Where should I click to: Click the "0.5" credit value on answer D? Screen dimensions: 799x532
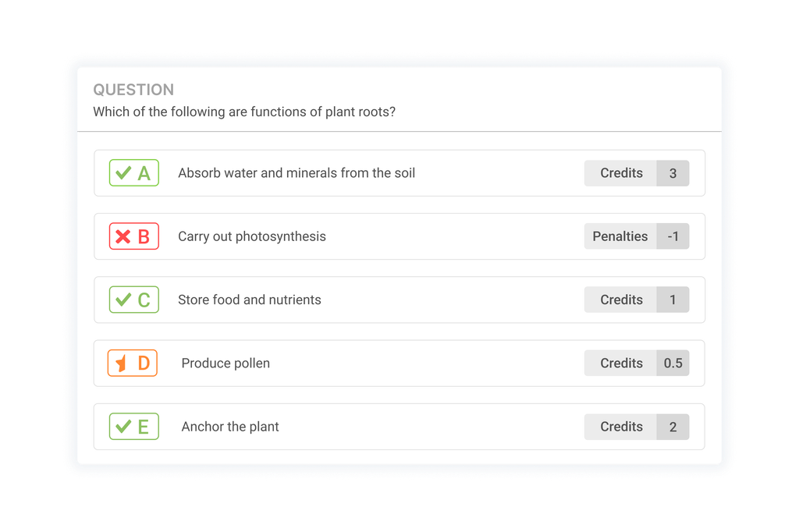tap(673, 363)
